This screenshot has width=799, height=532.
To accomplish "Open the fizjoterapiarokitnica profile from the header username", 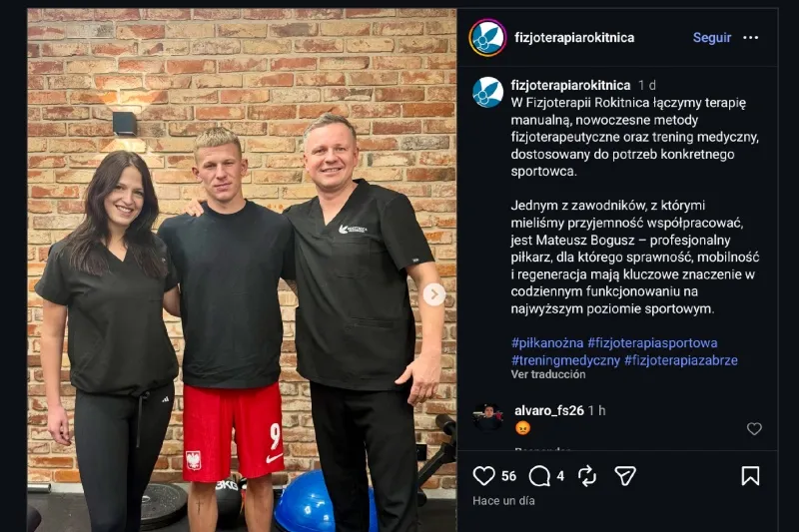I will 574,38.
